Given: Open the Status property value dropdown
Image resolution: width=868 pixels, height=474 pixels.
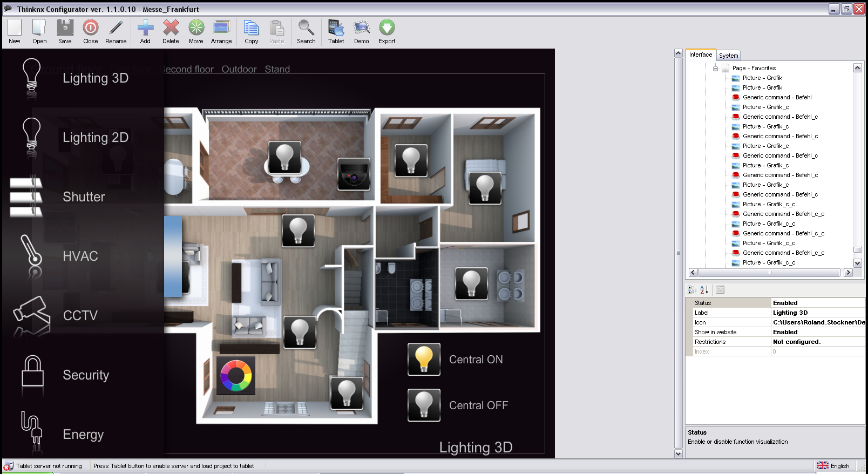Looking at the screenshot, I should [818, 303].
